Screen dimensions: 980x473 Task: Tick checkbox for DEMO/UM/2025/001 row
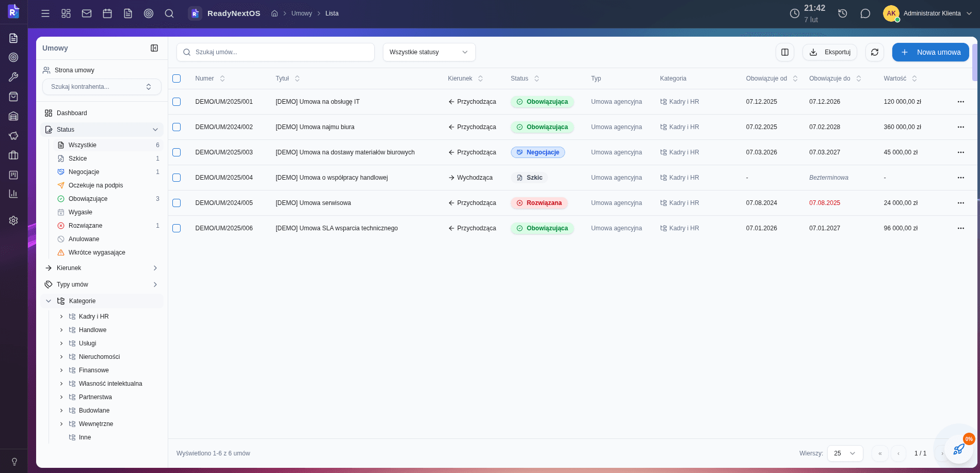pos(176,102)
